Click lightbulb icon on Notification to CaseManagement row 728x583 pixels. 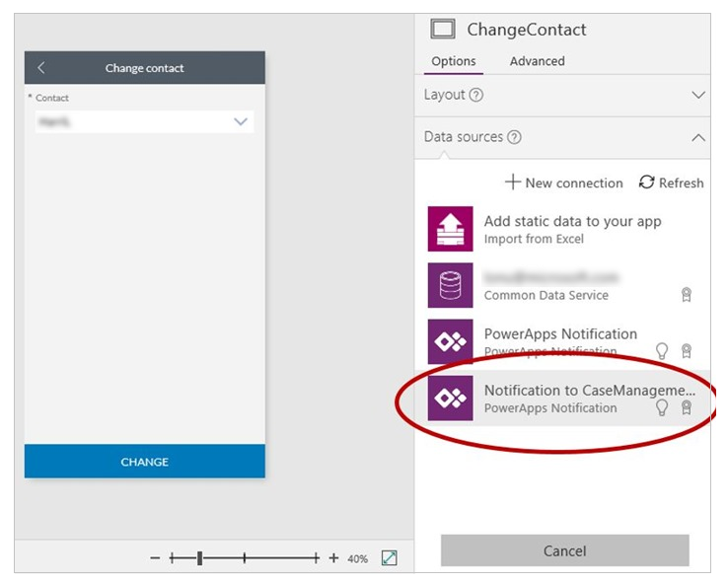pyautogui.click(x=662, y=407)
